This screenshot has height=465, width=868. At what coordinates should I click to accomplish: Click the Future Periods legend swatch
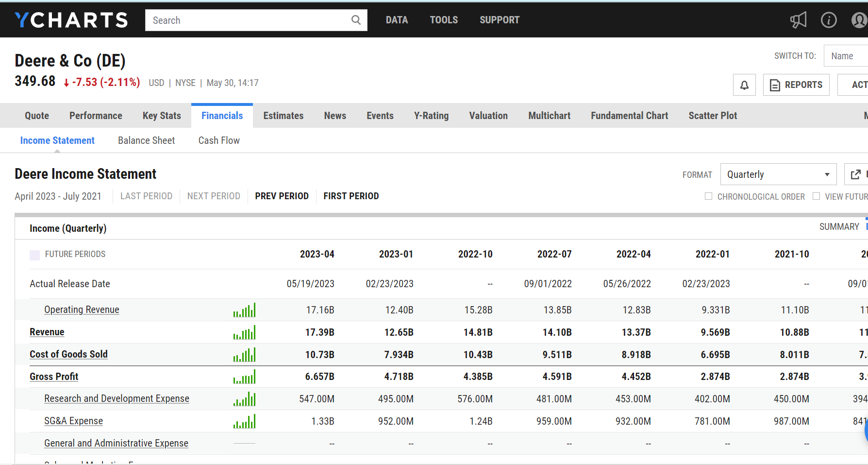pos(34,255)
